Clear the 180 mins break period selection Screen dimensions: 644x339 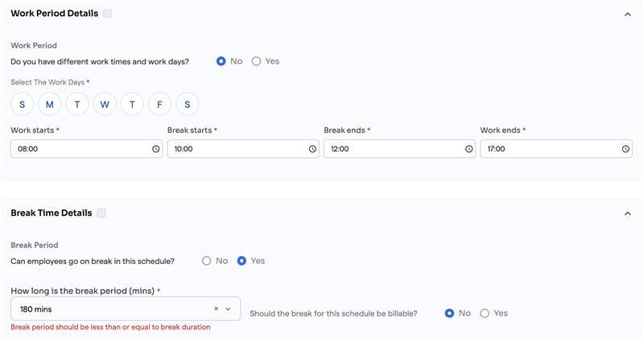216,309
